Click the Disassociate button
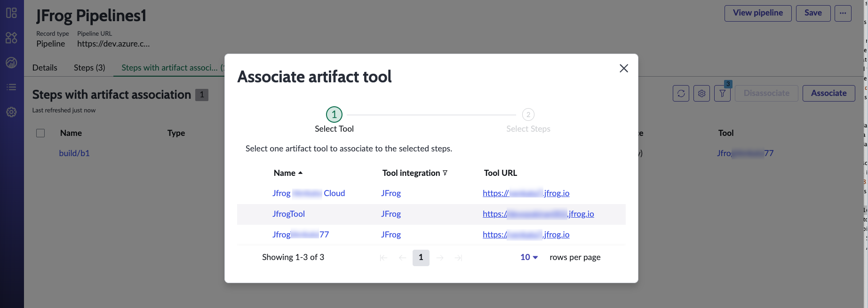The width and height of the screenshot is (868, 308). 766,93
